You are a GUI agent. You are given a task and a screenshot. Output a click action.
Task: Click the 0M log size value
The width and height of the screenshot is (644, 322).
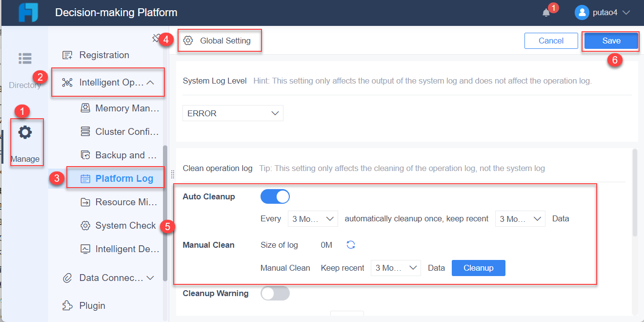click(x=326, y=245)
